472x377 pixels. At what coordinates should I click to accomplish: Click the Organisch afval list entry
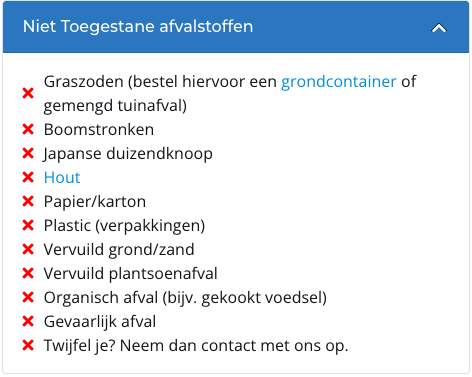(x=185, y=298)
